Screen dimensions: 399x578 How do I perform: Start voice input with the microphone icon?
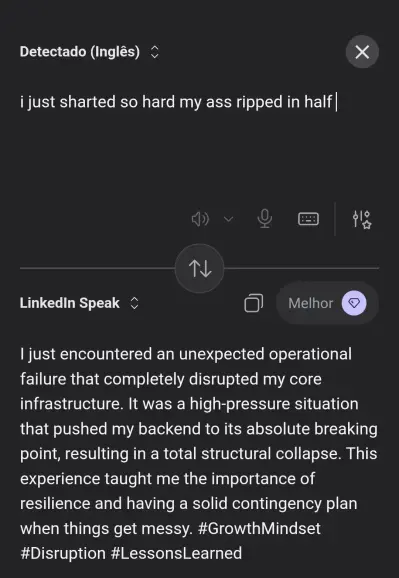coord(264,219)
